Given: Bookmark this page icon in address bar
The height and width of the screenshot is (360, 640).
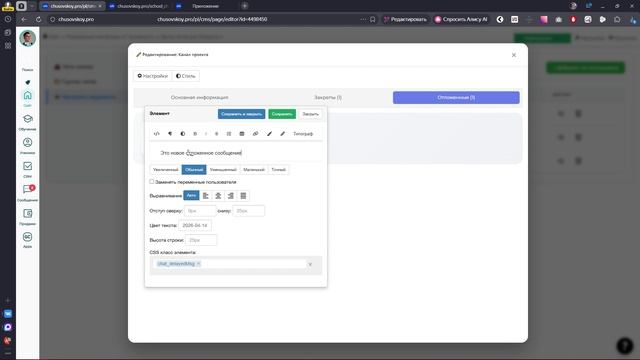Looking at the screenshot, I should click(x=373, y=19).
